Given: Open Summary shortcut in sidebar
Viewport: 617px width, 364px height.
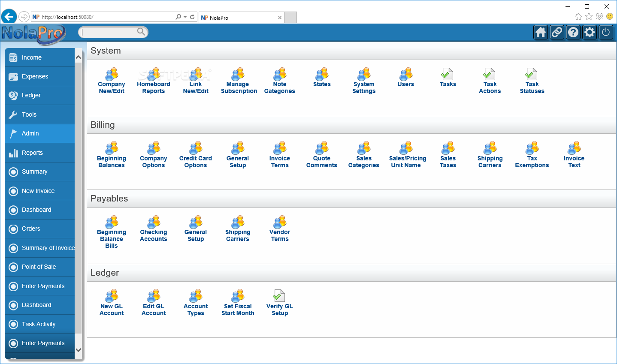Looking at the screenshot, I should point(40,171).
